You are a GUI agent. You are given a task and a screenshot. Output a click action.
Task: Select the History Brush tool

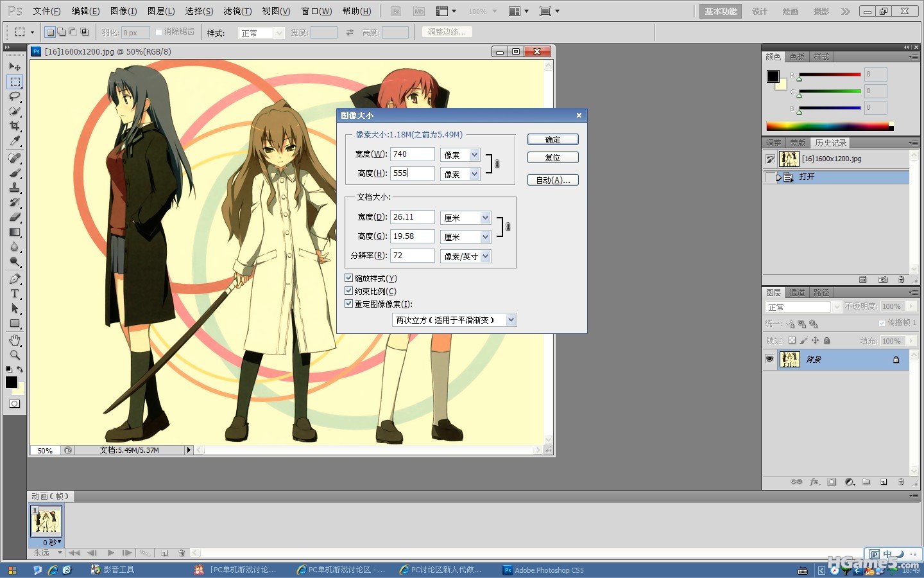15,202
